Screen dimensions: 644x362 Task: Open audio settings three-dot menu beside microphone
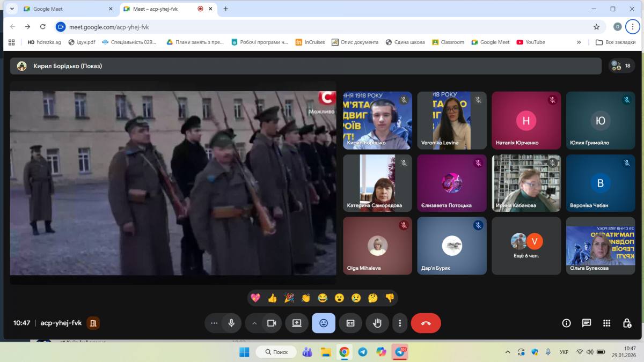click(x=214, y=323)
